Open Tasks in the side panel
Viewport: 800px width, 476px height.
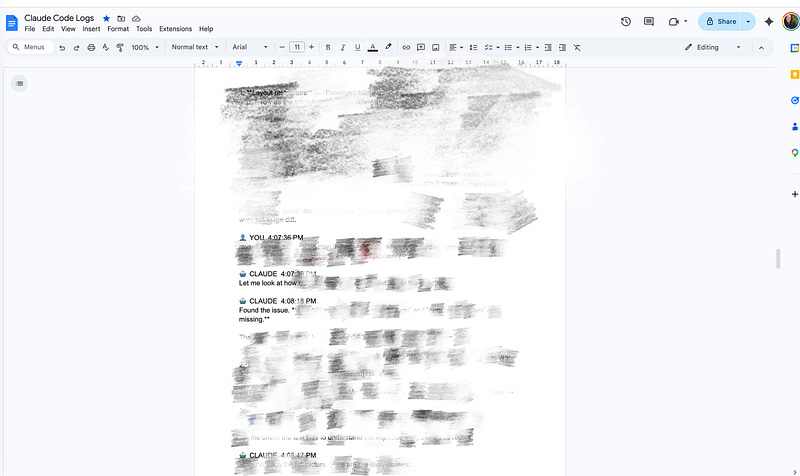pyautogui.click(x=795, y=101)
